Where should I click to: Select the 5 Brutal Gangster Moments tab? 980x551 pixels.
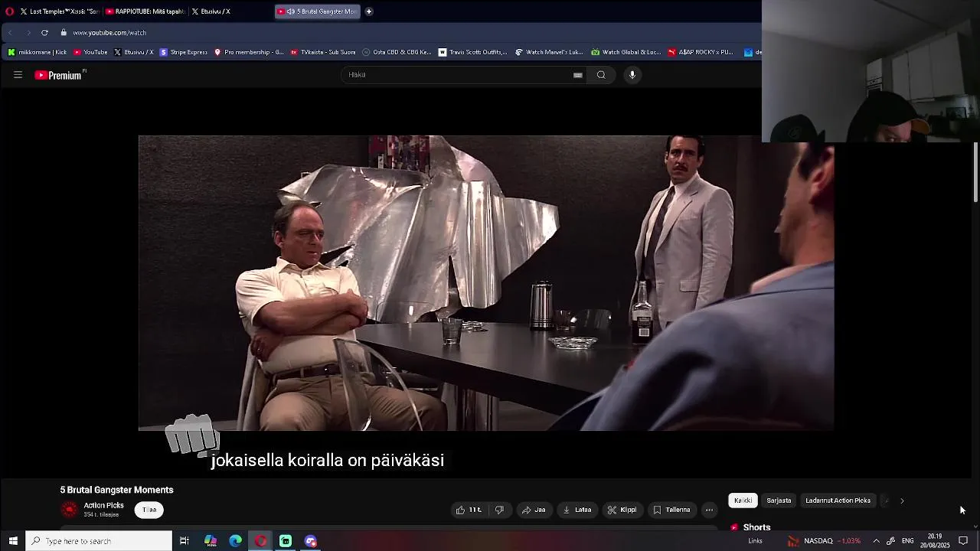coord(318,11)
